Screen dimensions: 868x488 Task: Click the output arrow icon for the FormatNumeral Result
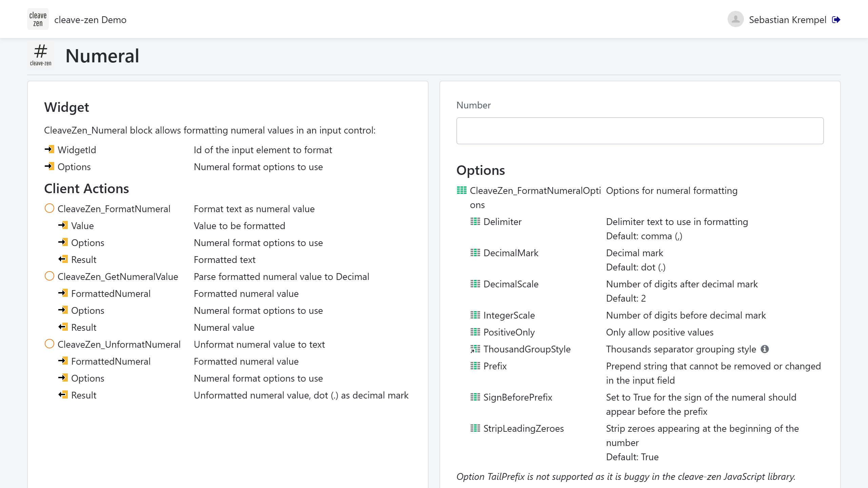click(63, 260)
